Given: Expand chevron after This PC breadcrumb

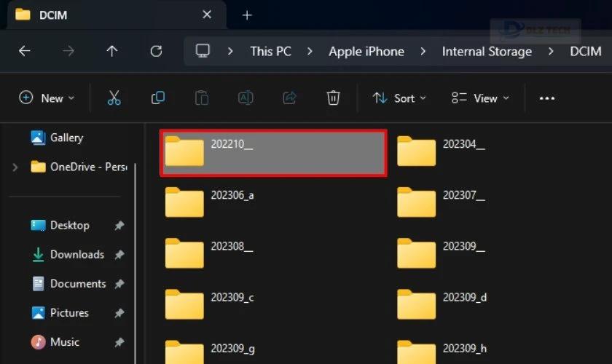Looking at the screenshot, I should (x=310, y=51).
